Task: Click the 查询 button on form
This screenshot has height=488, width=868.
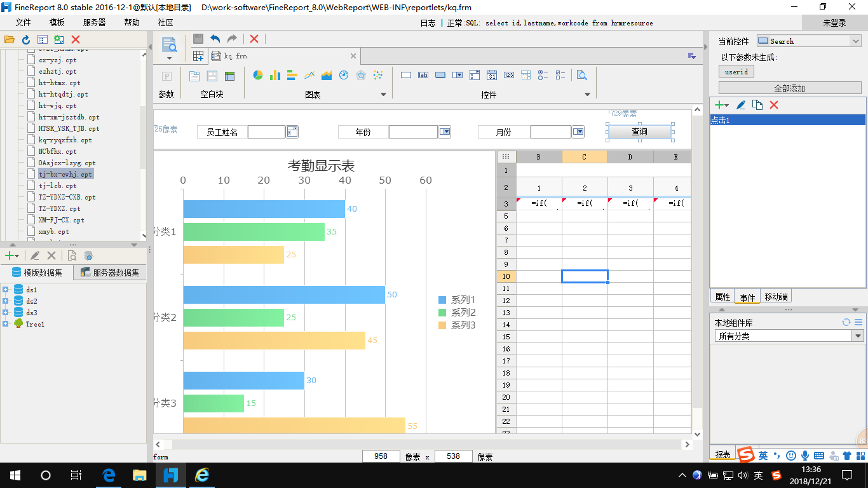Action: 639,132
